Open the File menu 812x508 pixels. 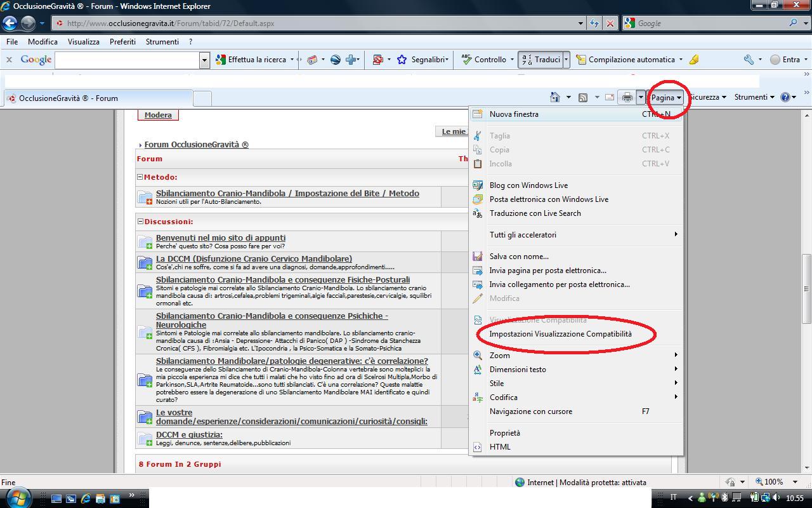click(x=12, y=41)
